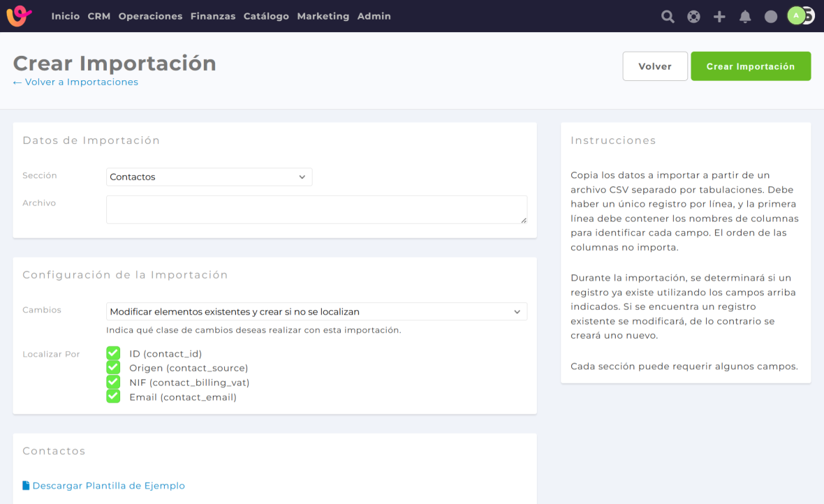Open help via the lifebuoy icon
The width and height of the screenshot is (824, 504).
(693, 17)
